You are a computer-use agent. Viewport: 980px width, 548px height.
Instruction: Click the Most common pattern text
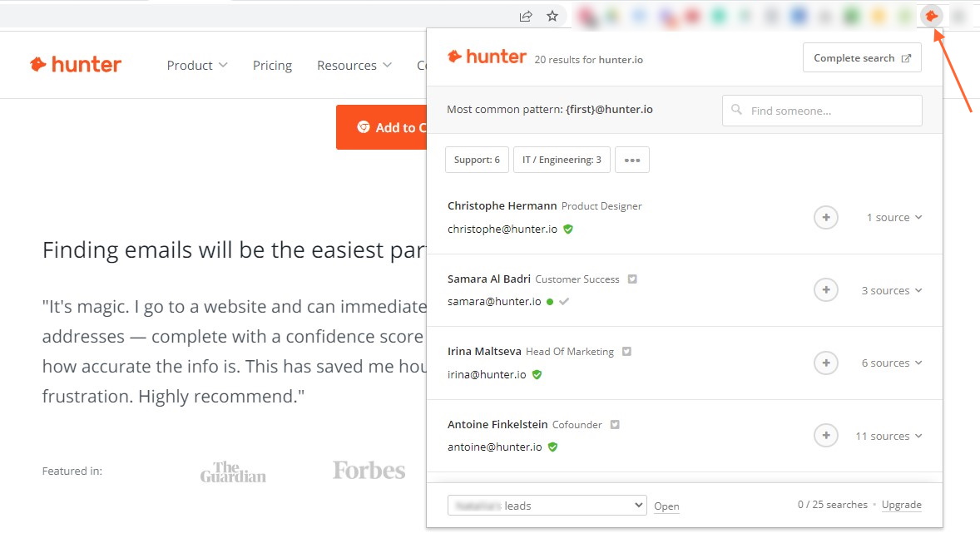pyautogui.click(x=549, y=109)
